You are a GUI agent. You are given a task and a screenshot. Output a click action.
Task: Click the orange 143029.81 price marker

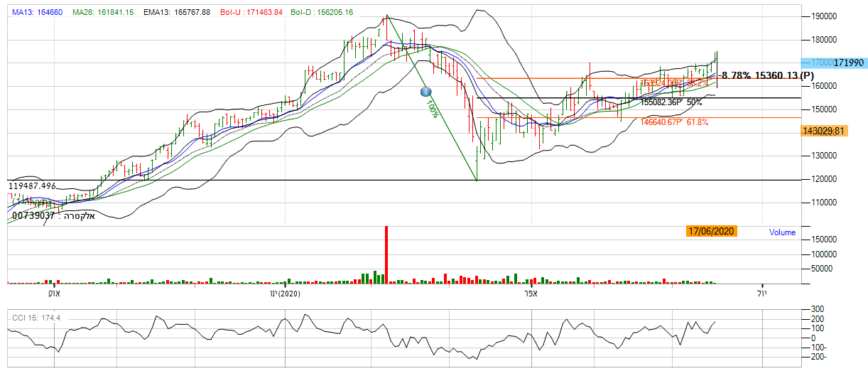pos(832,131)
